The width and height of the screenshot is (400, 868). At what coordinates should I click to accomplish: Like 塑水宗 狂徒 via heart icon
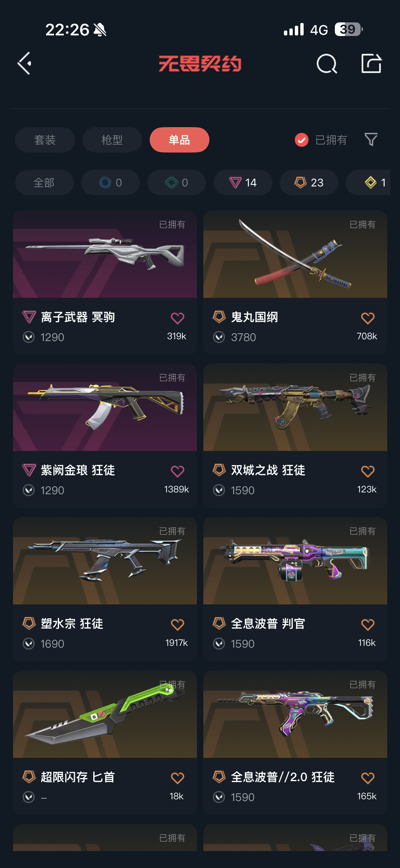click(x=177, y=624)
